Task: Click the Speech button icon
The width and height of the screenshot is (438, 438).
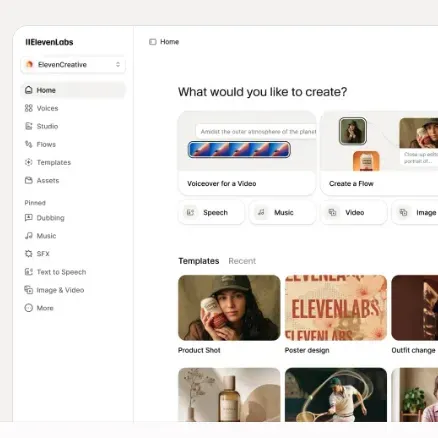Action: [x=190, y=212]
